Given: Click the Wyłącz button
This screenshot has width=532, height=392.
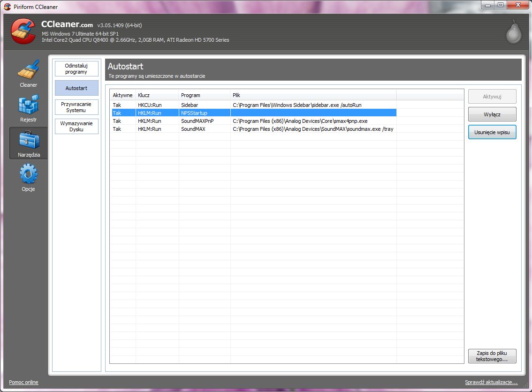Looking at the screenshot, I should (x=492, y=114).
